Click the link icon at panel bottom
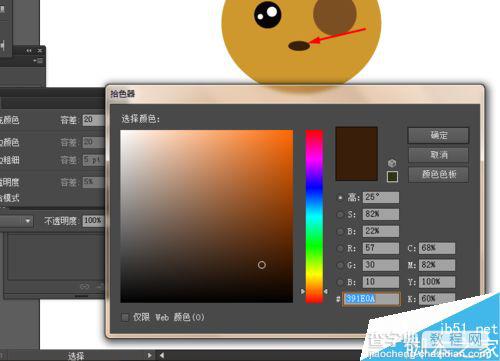Viewport: 500px width, 361px height. click(85, 286)
